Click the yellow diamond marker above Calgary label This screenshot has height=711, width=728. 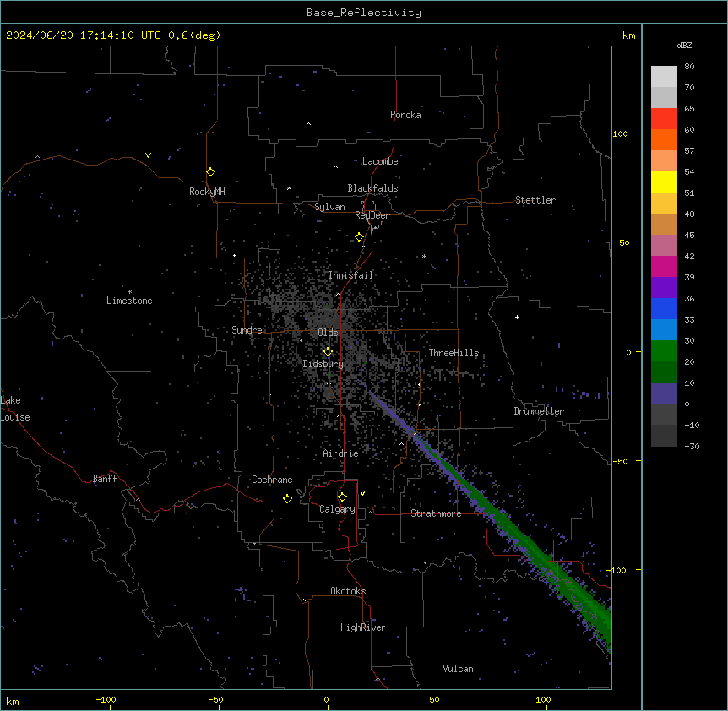click(x=342, y=497)
